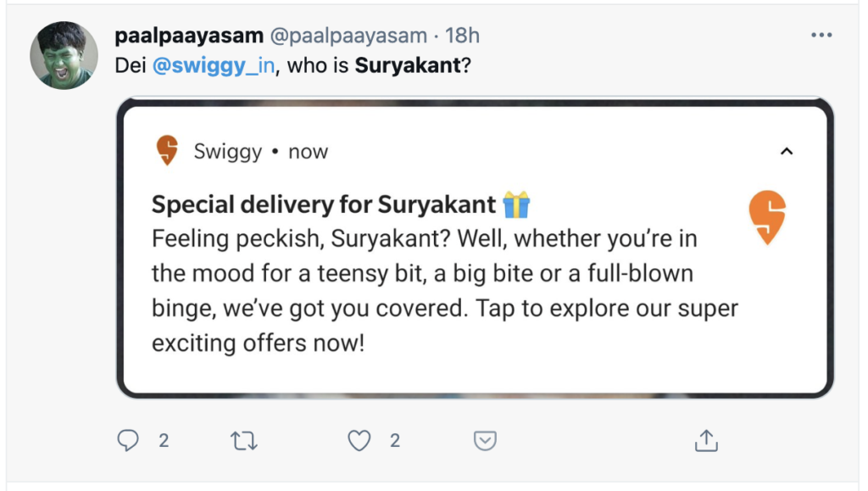The width and height of the screenshot is (868, 491).
Task: Click the small Swiggy logo in notification header
Action: [x=168, y=151]
